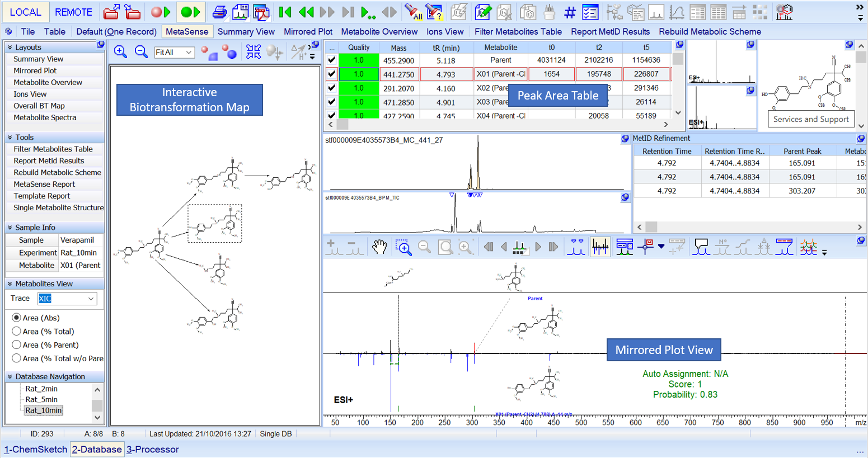Select the Area (% Total) radio button
Image resolution: width=868 pixels, height=458 pixels.
[17, 331]
